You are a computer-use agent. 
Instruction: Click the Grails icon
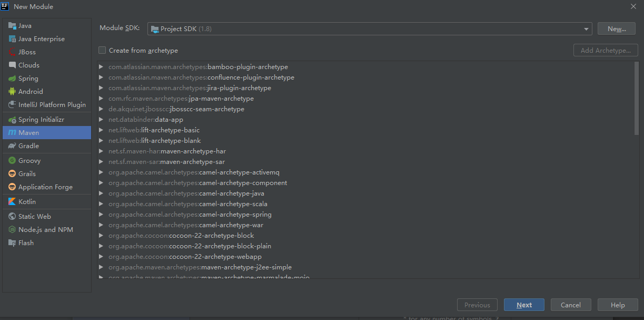point(12,173)
